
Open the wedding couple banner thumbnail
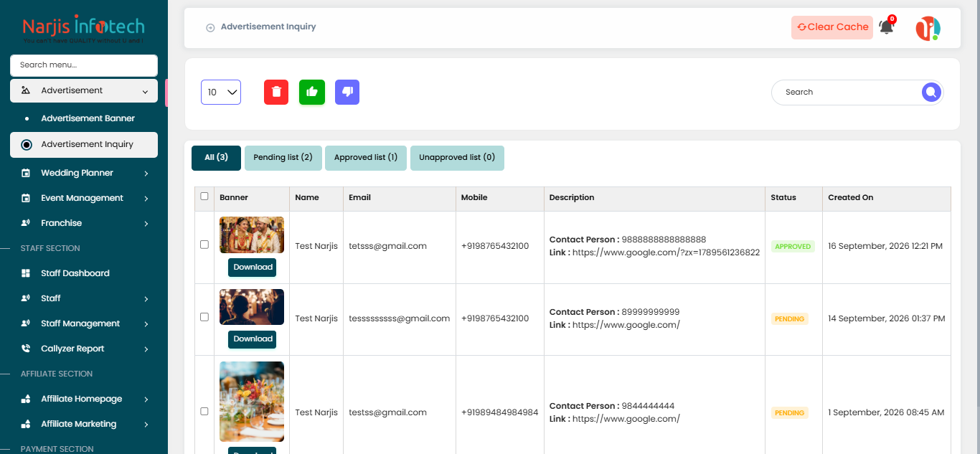click(252, 235)
